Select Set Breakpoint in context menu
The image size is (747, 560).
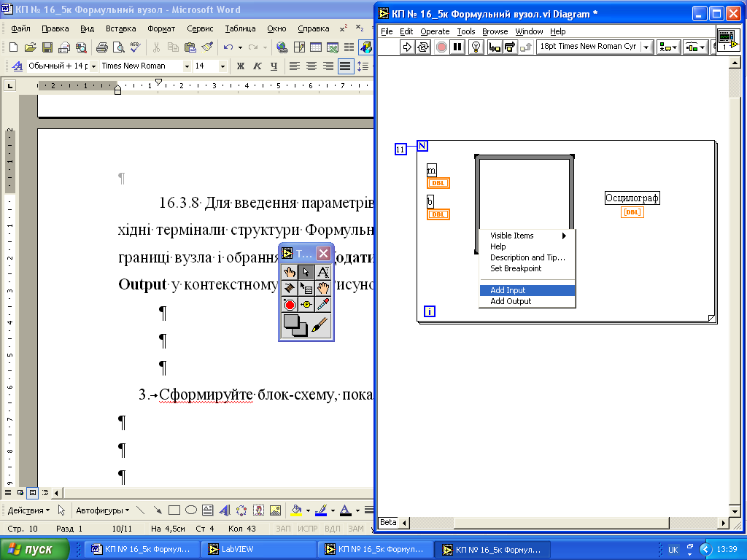pos(527,268)
